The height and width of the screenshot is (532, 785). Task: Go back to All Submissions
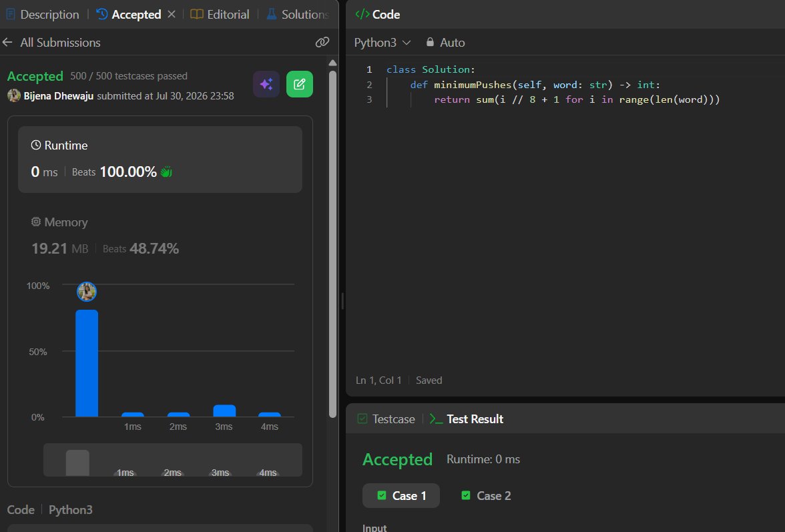(x=60, y=43)
